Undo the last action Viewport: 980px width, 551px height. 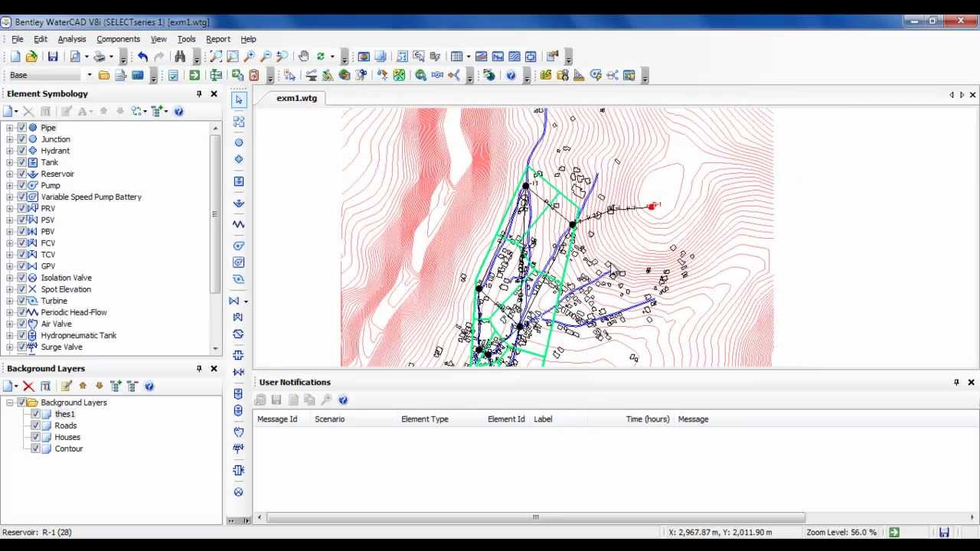point(143,57)
